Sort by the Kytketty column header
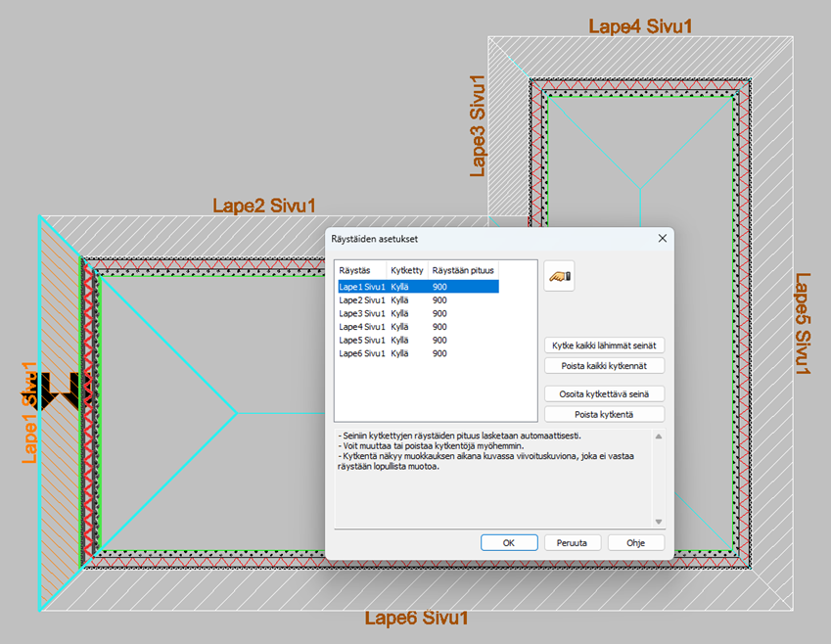The height and width of the screenshot is (644, 831). pos(407,269)
